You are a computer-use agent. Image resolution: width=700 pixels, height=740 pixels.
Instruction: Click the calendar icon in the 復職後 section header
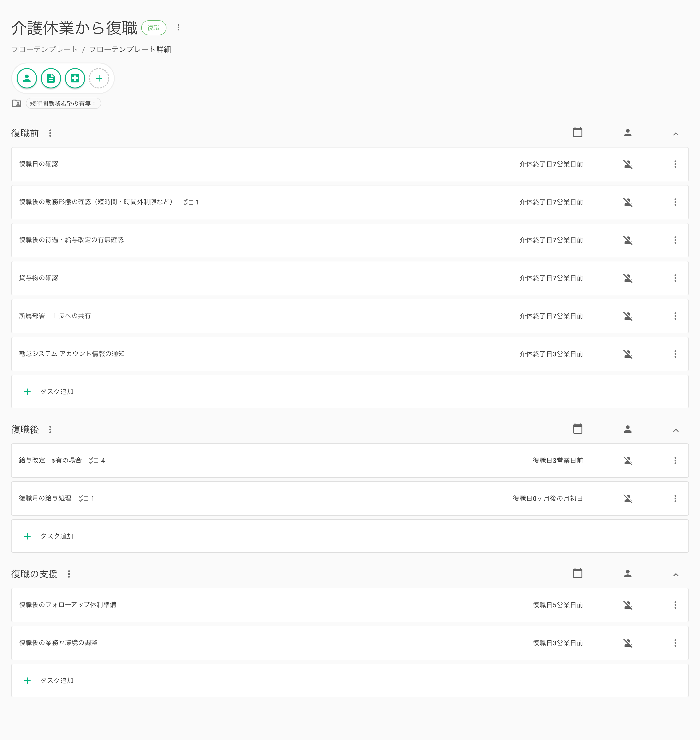pyautogui.click(x=578, y=429)
